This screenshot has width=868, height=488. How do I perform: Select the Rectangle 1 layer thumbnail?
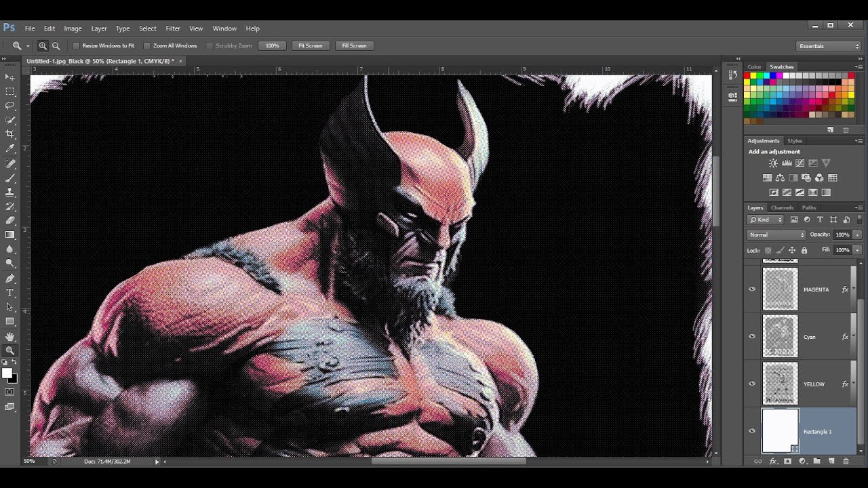(x=780, y=431)
